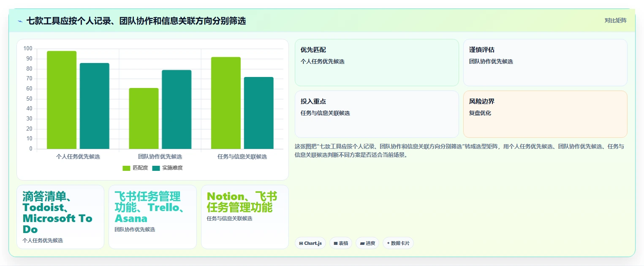Click the 100 y-axis value
Screen dimensions: 644x266
pos(28,49)
